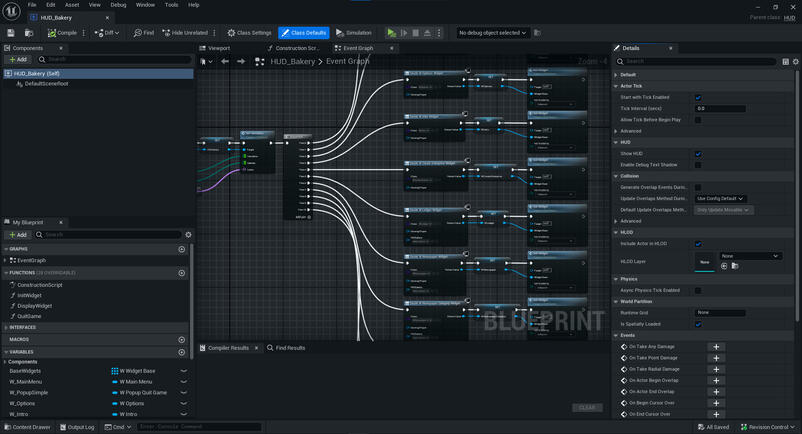Open Update Overlaps Method dropdown
This screenshot has width=802, height=434.
tap(721, 198)
